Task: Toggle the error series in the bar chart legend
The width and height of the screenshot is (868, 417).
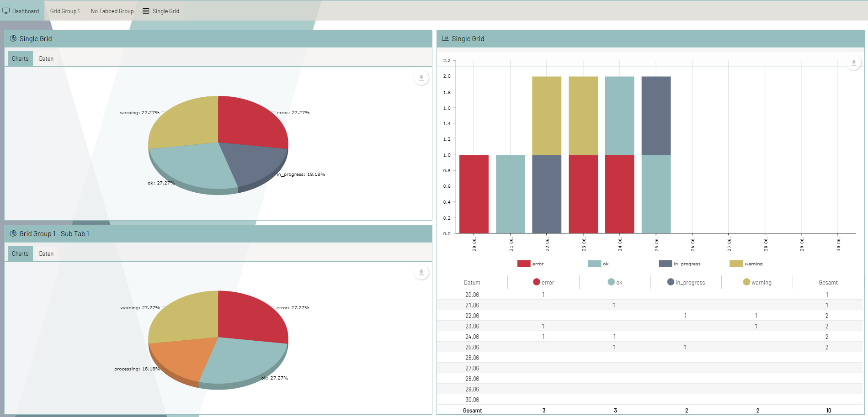Action: (531, 264)
